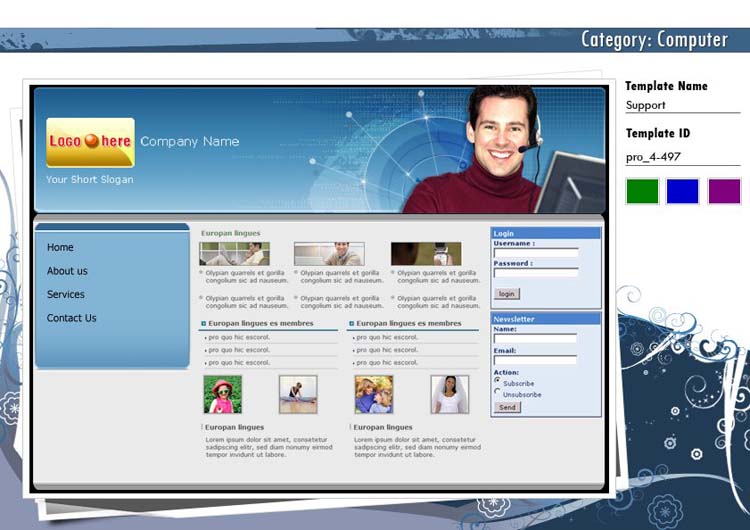Open the woman in white dress thumbnail
Image resolution: width=750 pixels, height=530 pixels.
tap(449, 395)
